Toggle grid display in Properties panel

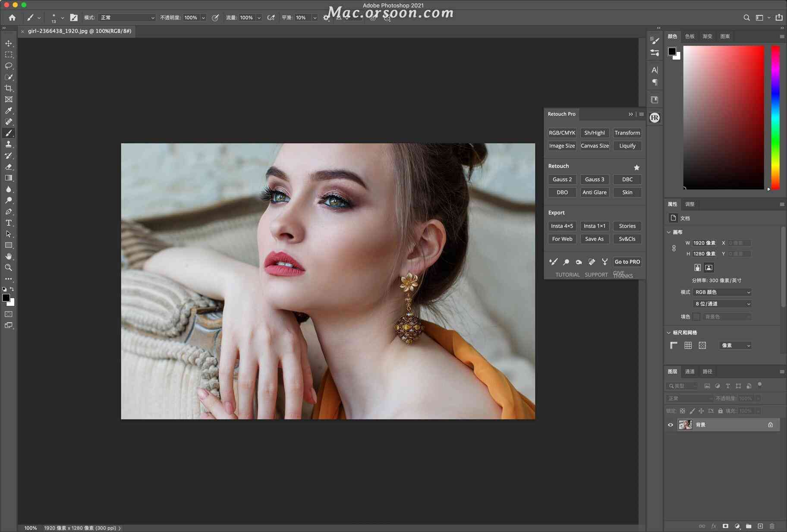tap(688, 345)
